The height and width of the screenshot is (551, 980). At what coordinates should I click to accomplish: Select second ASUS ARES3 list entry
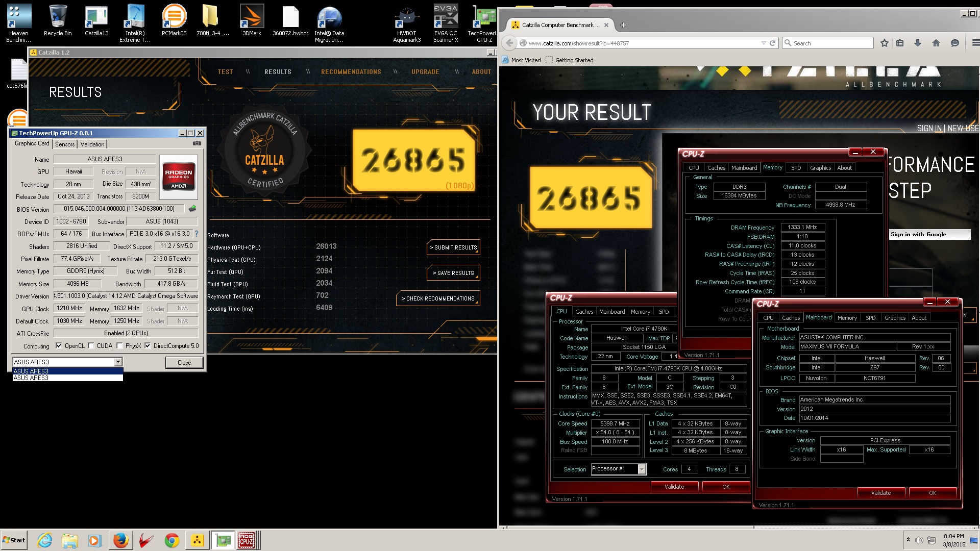[68, 378]
